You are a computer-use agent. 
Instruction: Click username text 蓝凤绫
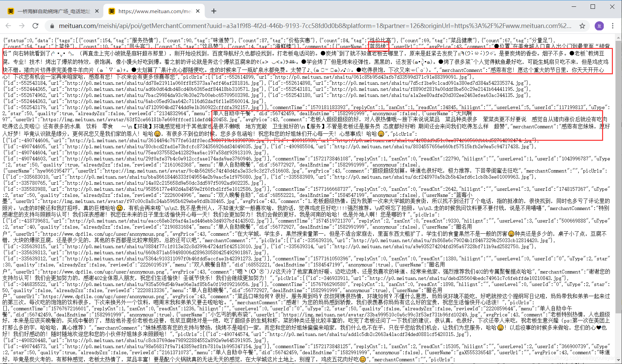(x=378, y=47)
